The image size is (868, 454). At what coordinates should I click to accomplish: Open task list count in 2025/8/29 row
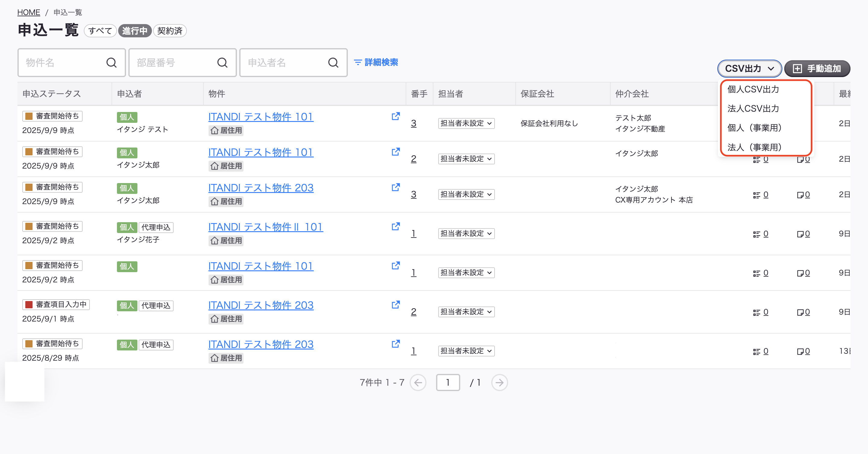point(761,351)
